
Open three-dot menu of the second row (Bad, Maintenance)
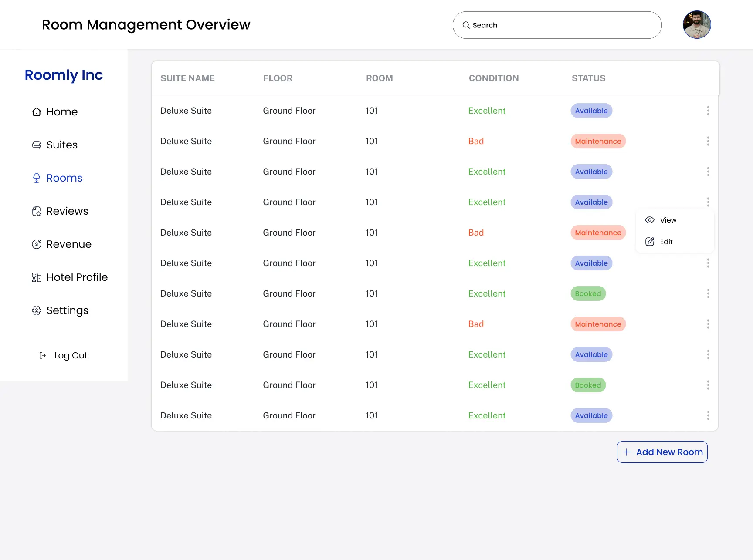[x=708, y=141]
